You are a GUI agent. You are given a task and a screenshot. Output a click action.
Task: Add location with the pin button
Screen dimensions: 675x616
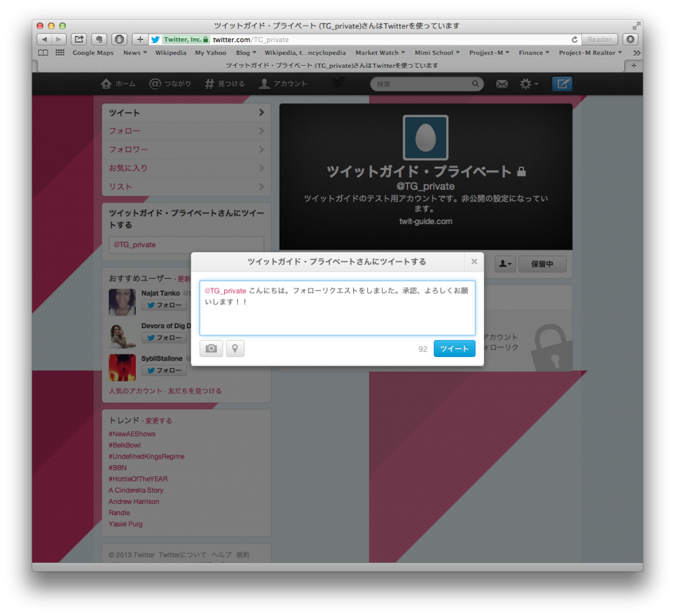[235, 349]
